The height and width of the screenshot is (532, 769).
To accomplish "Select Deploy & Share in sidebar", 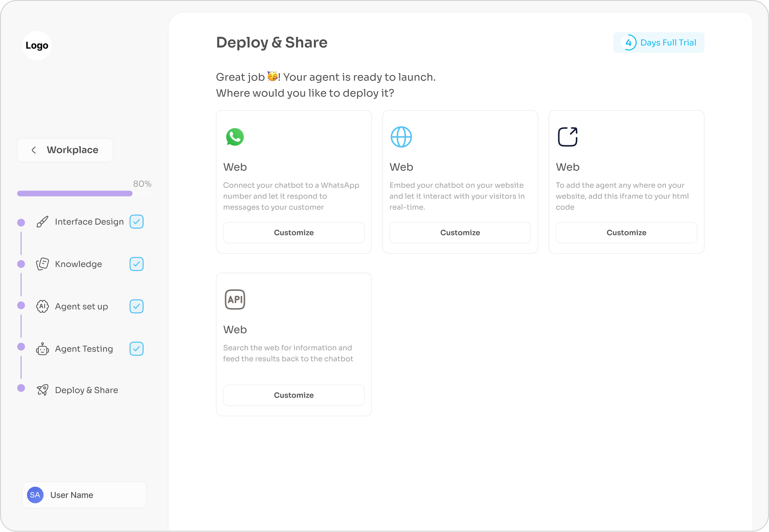I will point(86,390).
